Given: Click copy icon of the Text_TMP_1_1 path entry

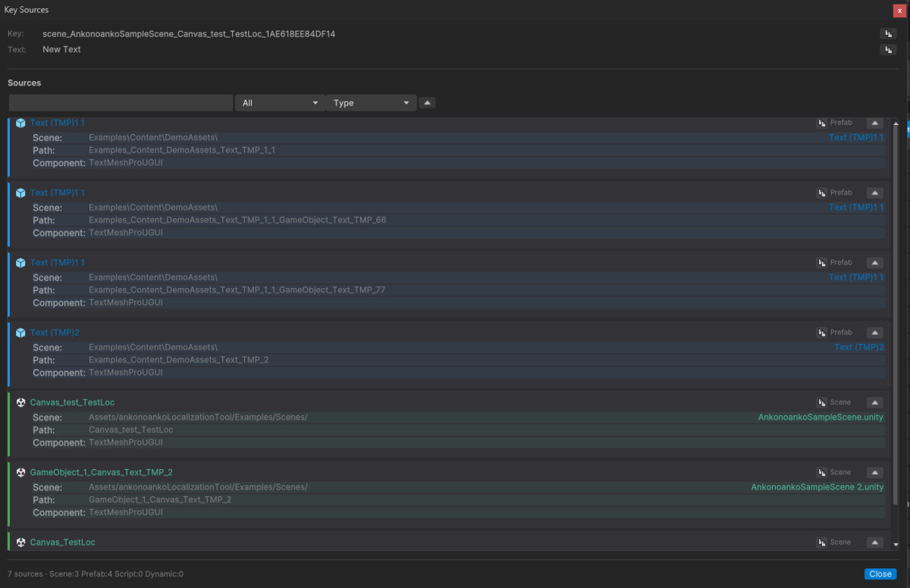Looking at the screenshot, I should click(x=821, y=123).
